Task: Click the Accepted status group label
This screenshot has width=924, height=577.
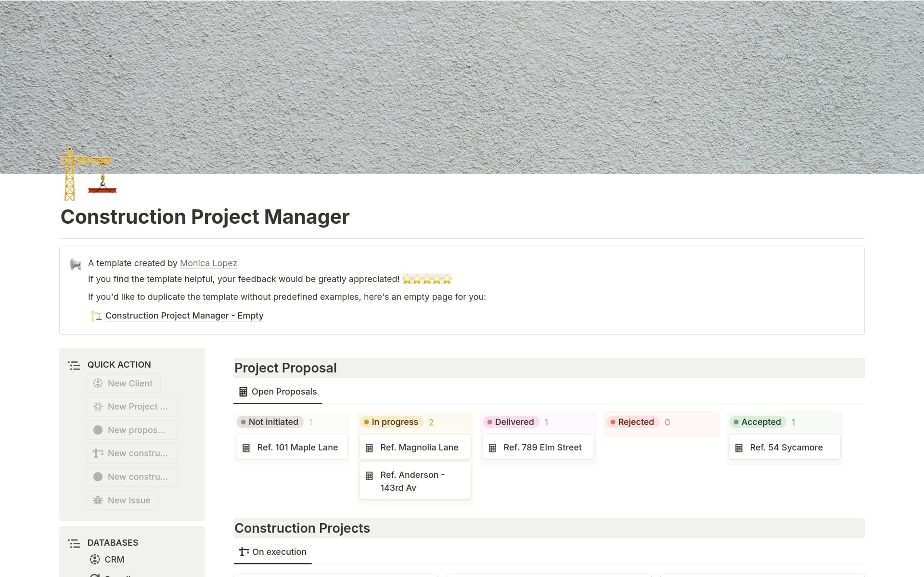Action: 757,422
